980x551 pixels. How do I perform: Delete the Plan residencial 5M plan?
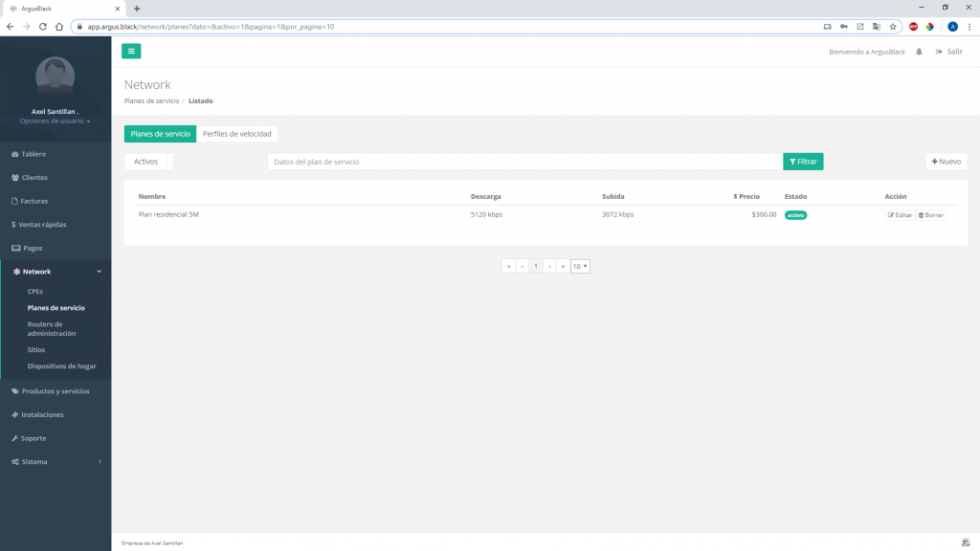coord(931,215)
